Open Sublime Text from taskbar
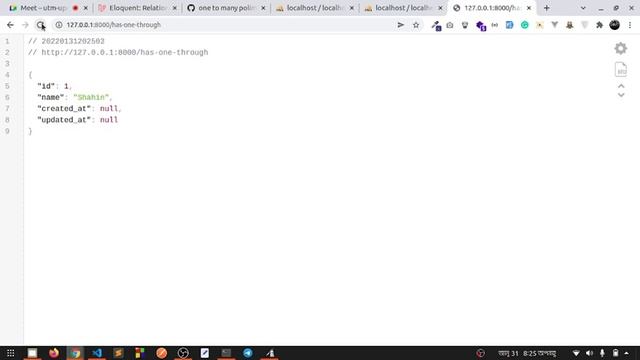 118,353
